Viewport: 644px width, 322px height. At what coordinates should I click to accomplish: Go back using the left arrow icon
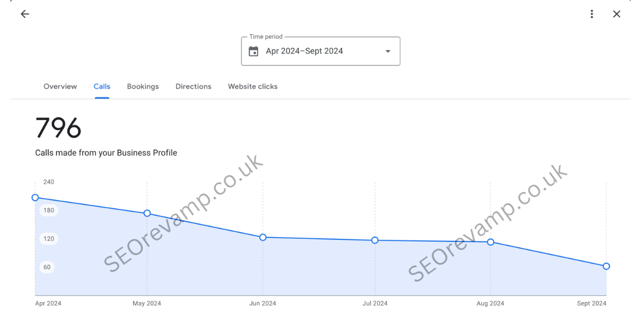(25, 14)
